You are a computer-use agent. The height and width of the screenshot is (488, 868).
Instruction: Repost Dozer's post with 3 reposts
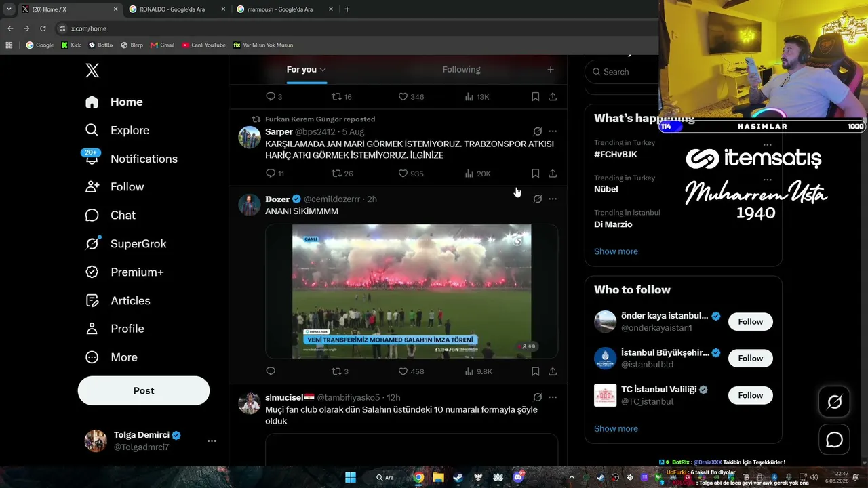(x=340, y=371)
